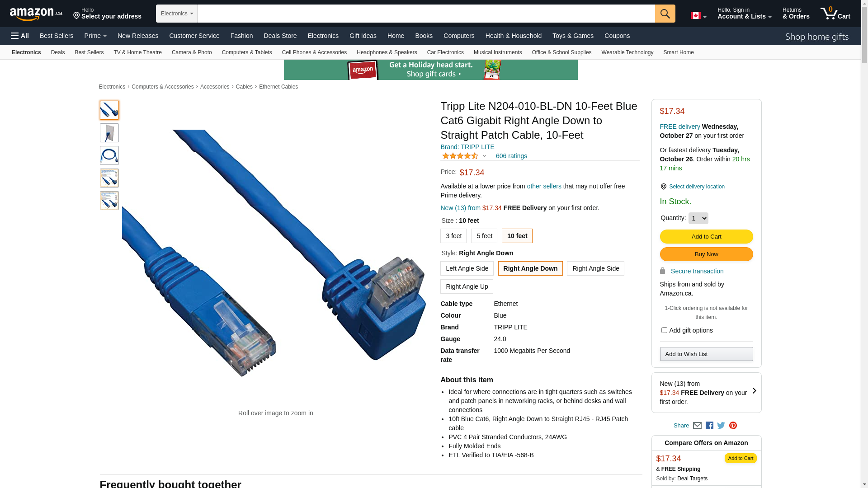Select the 5 feet size option
The image size is (868, 488).
(484, 236)
